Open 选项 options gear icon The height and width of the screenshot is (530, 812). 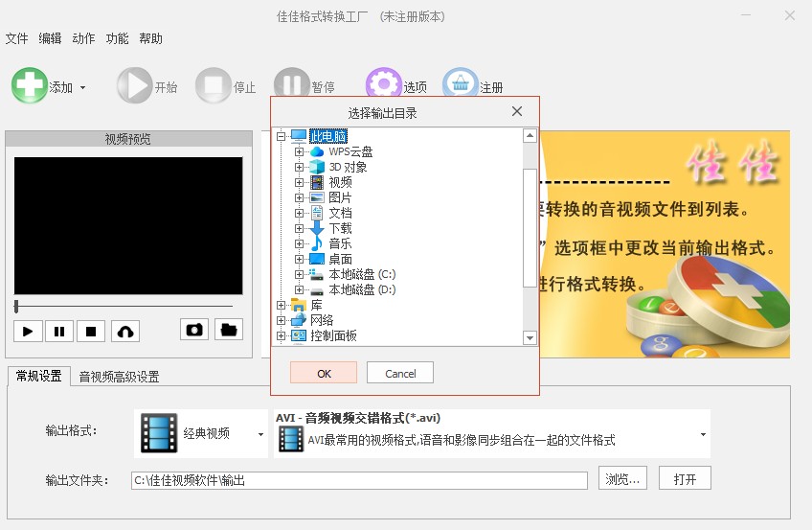(x=383, y=84)
